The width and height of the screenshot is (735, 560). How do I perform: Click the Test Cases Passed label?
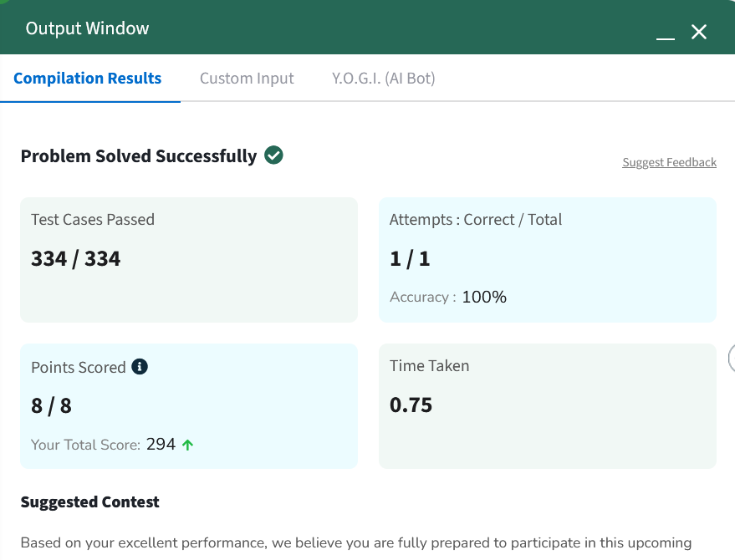93,219
